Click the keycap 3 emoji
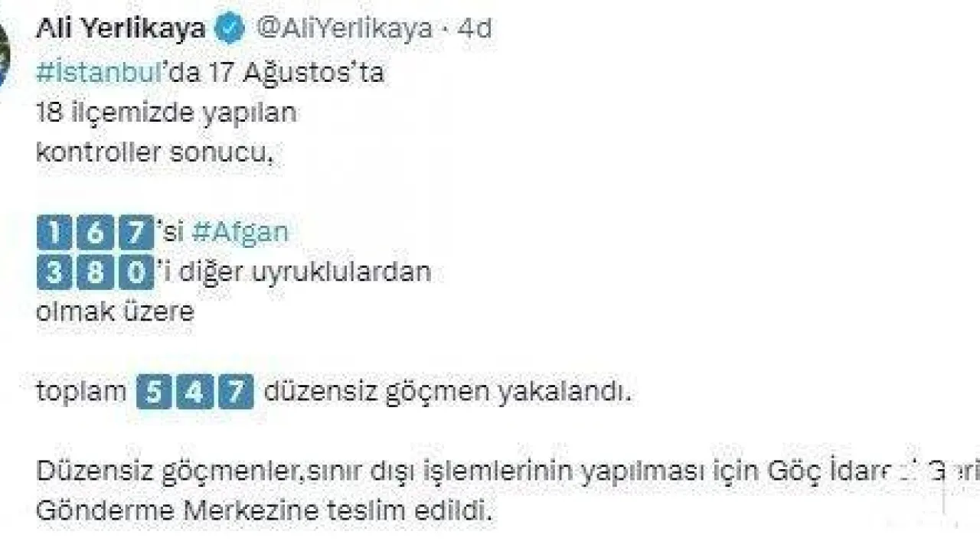This screenshot has height=551, width=980. [x=54, y=273]
